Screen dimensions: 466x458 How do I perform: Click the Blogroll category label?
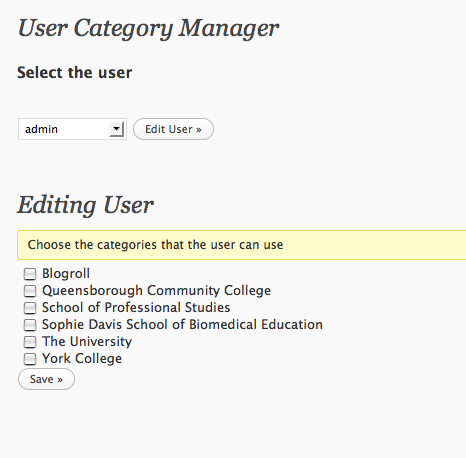[x=66, y=274]
